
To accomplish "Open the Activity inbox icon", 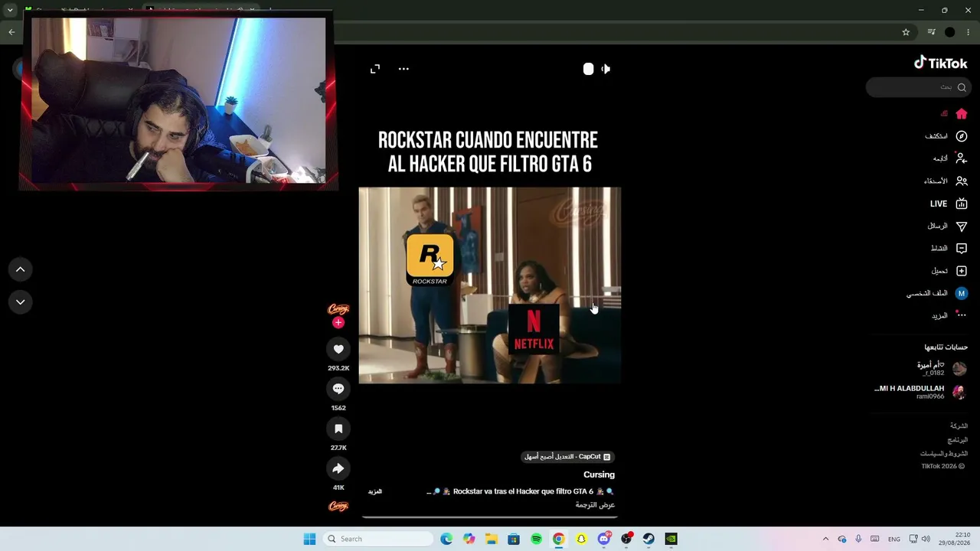I will coord(962,249).
